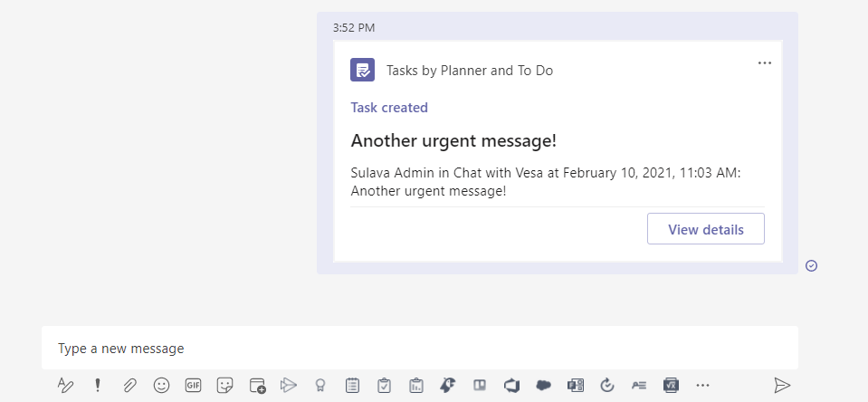Click the Trello board icon
Image resolution: width=868 pixels, height=402 pixels.
pyautogui.click(x=479, y=385)
